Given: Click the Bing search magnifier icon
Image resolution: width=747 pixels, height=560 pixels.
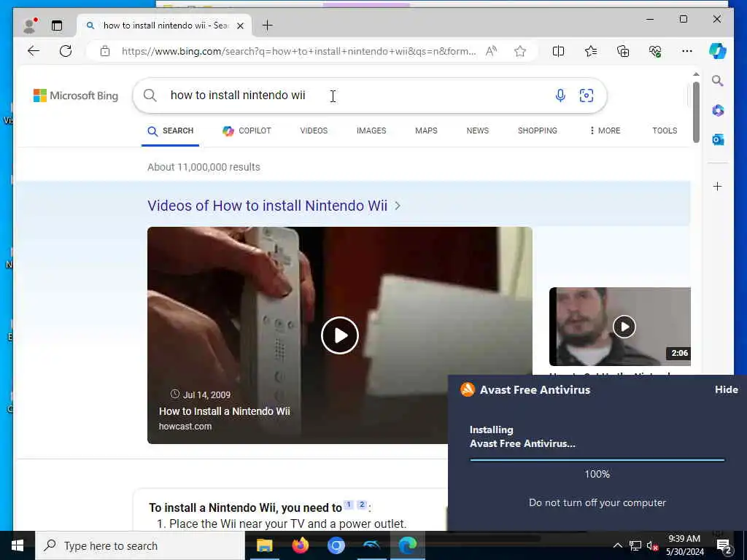Looking at the screenshot, I should pos(150,96).
